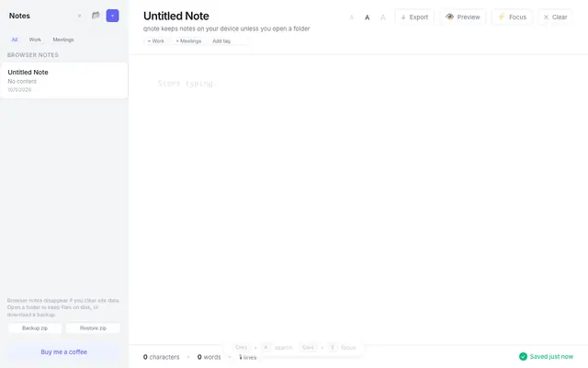Image resolution: width=588 pixels, height=368 pixels.
Task: Click the 'No content' note preview text
Action: pos(22,81)
